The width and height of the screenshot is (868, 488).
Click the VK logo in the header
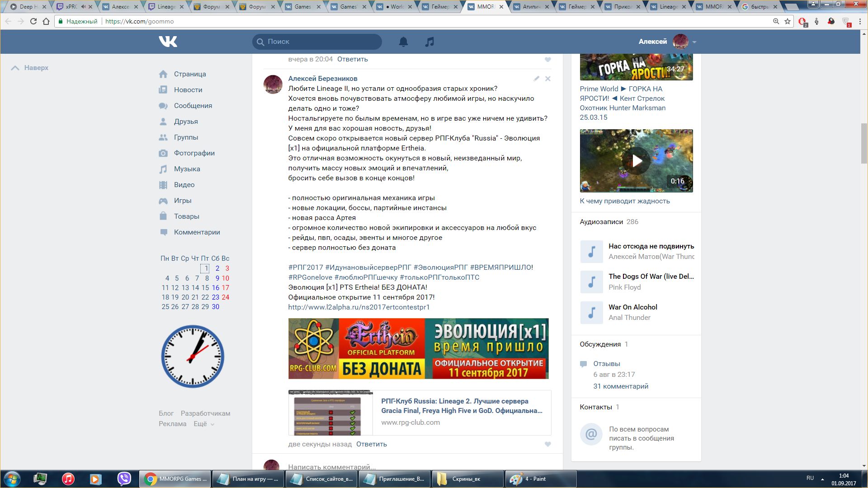pos(168,42)
